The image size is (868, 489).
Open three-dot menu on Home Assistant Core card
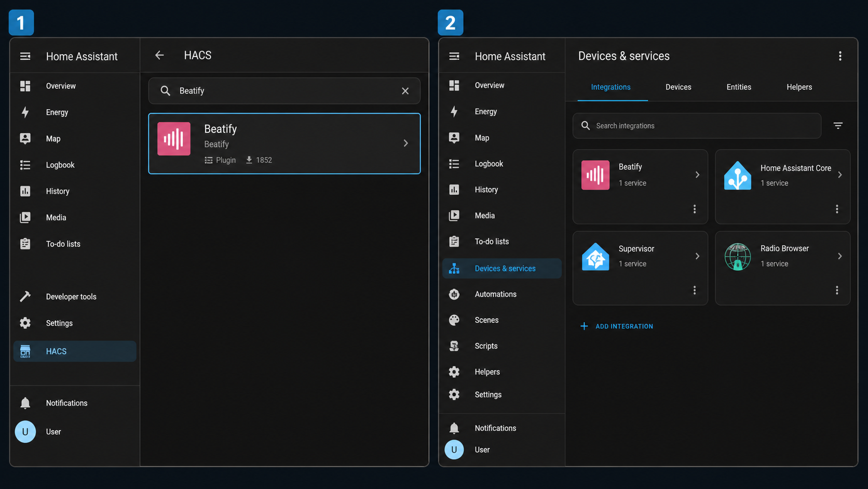pos(837,209)
